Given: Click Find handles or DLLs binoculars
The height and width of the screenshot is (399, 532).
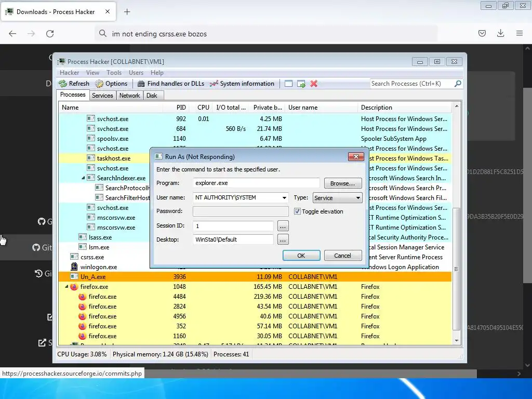Looking at the screenshot, I should pyautogui.click(x=141, y=84).
